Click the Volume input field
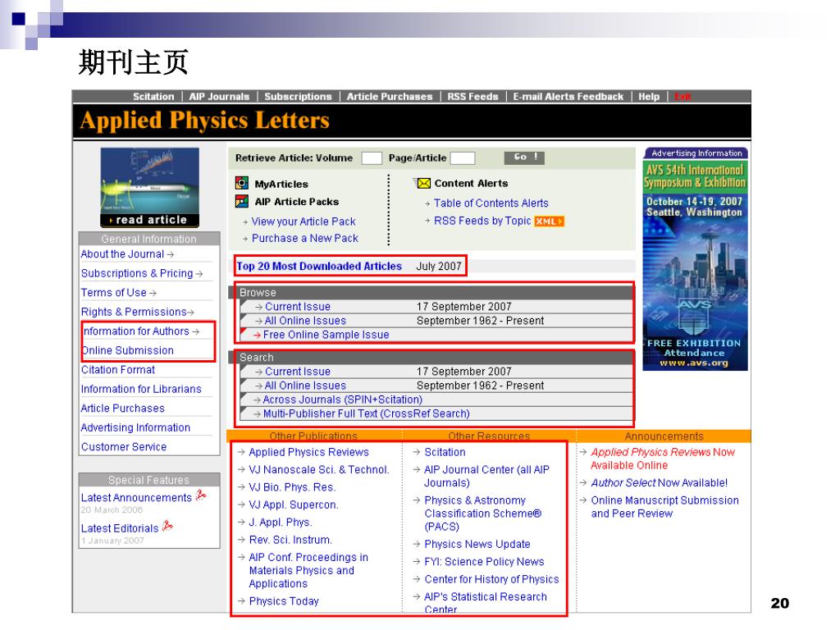Image resolution: width=840 pixels, height=630 pixels. (372, 158)
